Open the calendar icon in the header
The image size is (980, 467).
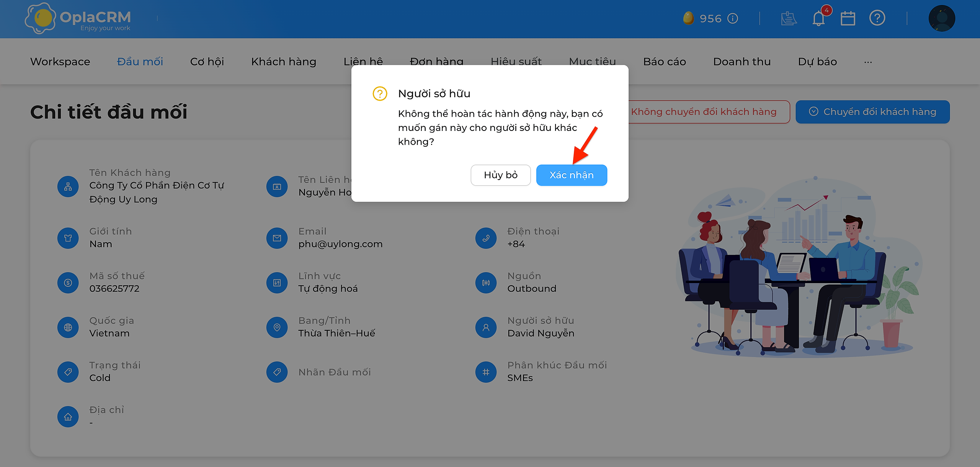tap(848, 18)
